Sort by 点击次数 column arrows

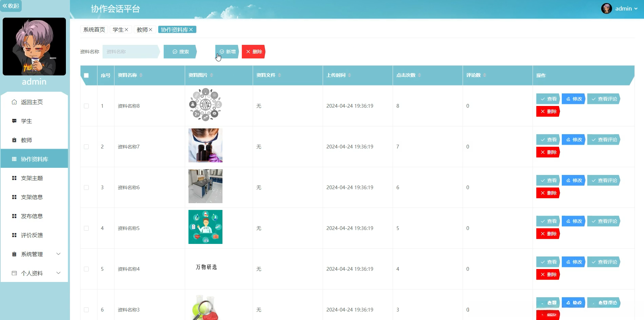[419, 75]
